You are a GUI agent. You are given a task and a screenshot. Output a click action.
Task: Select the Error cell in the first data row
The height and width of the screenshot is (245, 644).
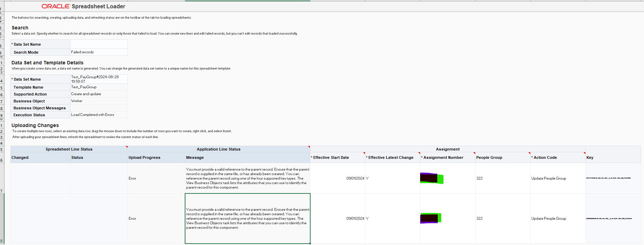coord(156,178)
